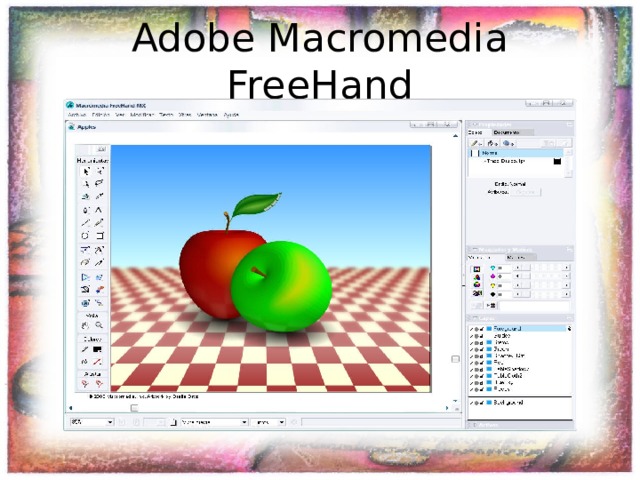Select the Hand pan tool under Ver
This screenshot has width=640, height=480.
coord(85,325)
